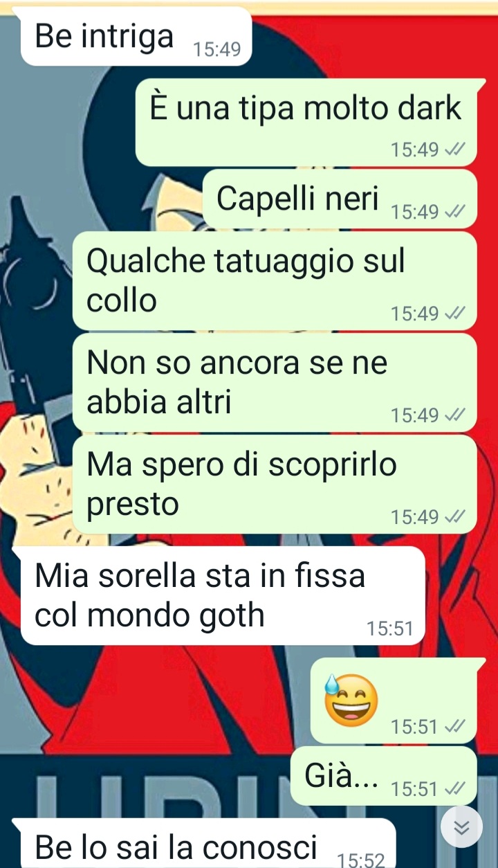Viewport: 498px width, 868px height.
Task: Tap the 15:49 timestamp on 'Be intriga'
Action: pyautogui.click(x=216, y=50)
